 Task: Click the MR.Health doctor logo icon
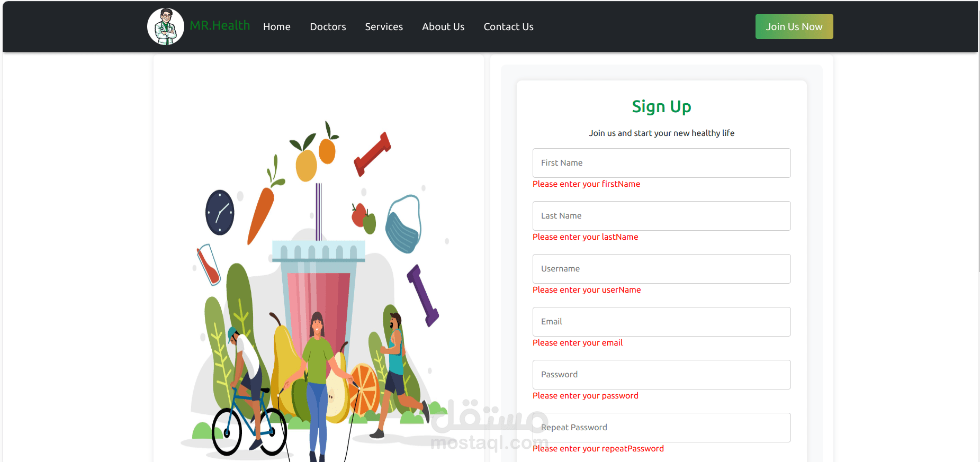tap(166, 26)
